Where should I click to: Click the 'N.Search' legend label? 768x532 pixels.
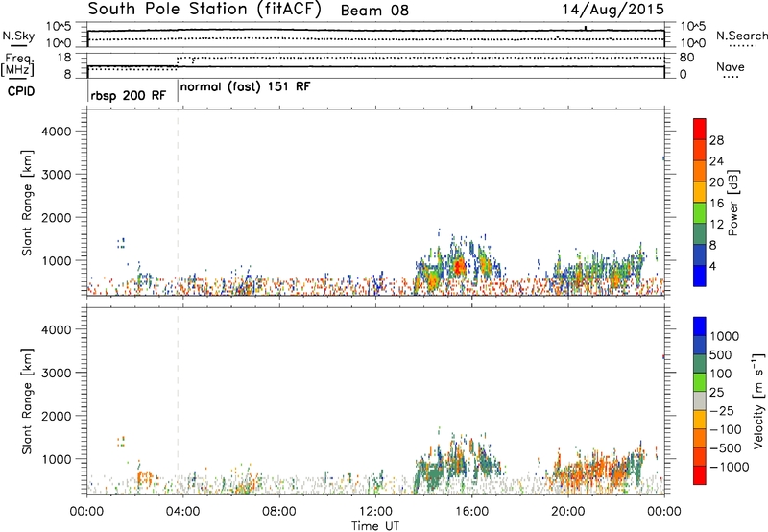click(x=741, y=36)
